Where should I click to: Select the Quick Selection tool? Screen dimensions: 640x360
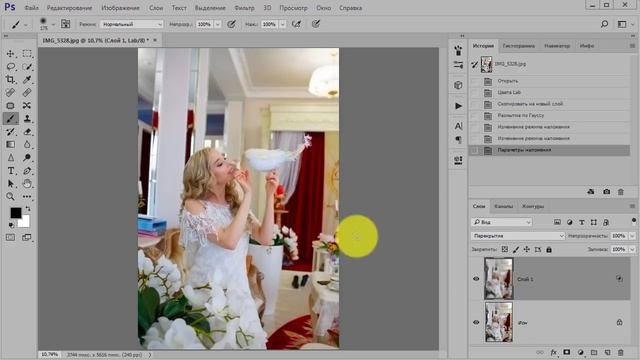(27, 67)
